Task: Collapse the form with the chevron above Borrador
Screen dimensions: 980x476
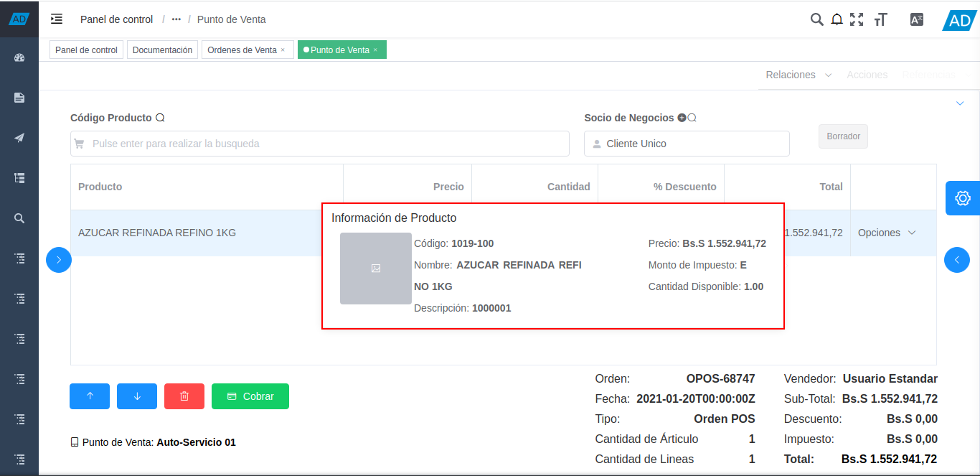Action: pos(960,103)
